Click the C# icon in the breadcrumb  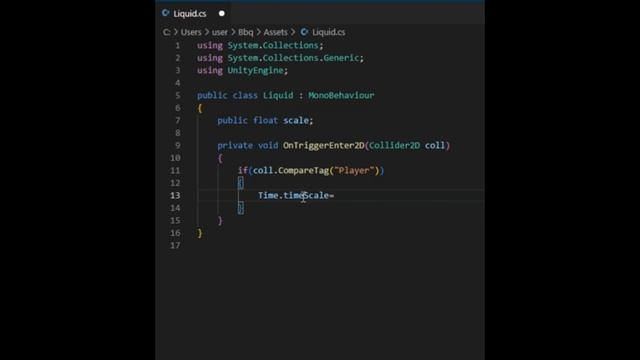click(x=304, y=32)
